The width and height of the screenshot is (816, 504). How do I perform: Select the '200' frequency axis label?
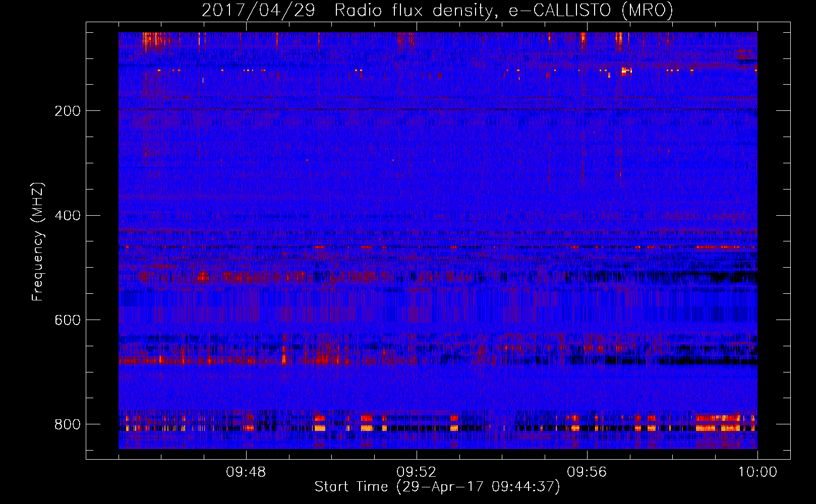click(x=68, y=111)
